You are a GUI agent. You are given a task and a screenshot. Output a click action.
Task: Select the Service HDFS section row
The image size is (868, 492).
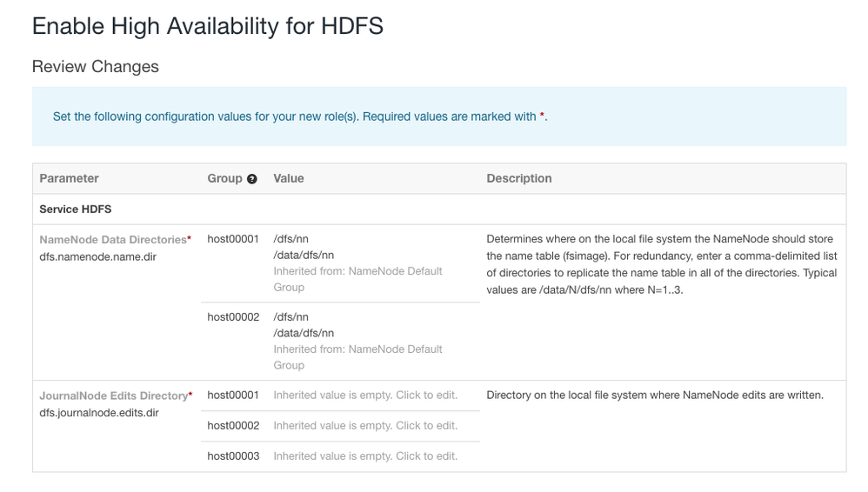[76, 209]
